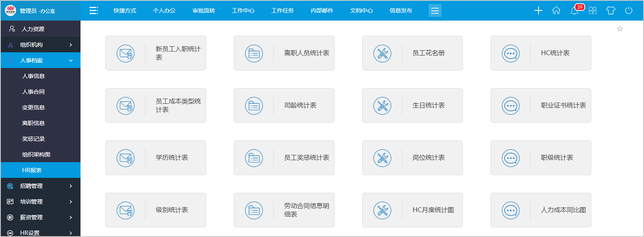This screenshot has width=644, height=237.
Task: Click the mail icon on 新员工入职统计表 card
Action: 126,53
